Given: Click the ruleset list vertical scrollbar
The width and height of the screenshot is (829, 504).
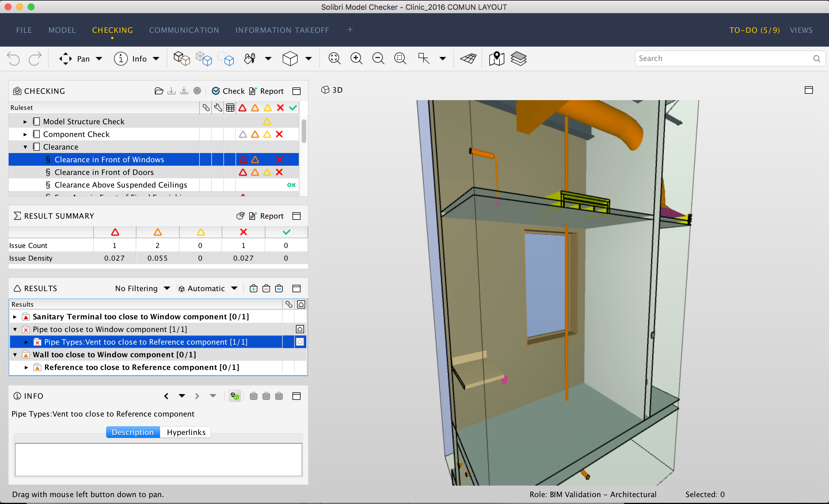Looking at the screenshot, I should click(304, 131).
